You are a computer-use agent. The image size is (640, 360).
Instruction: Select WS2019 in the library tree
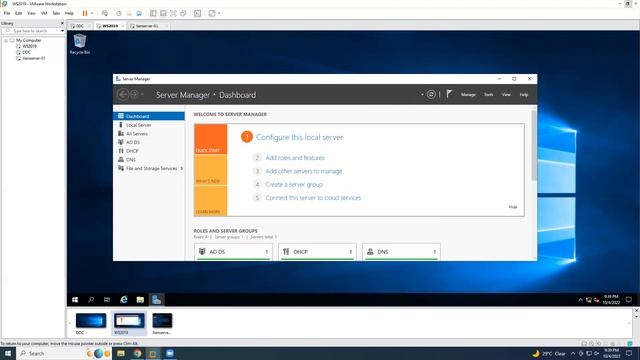[29, 46]
